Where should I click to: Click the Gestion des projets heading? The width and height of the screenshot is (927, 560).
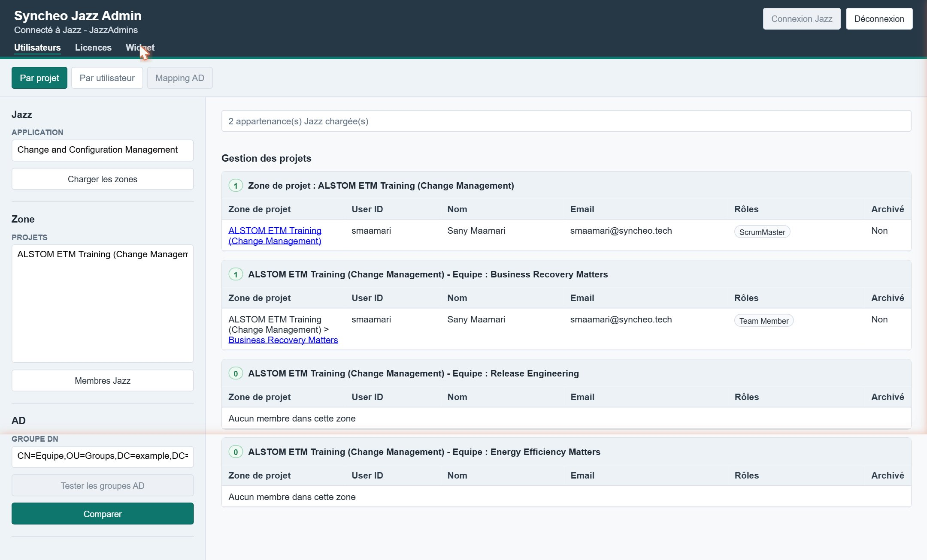tap(267, 158)
